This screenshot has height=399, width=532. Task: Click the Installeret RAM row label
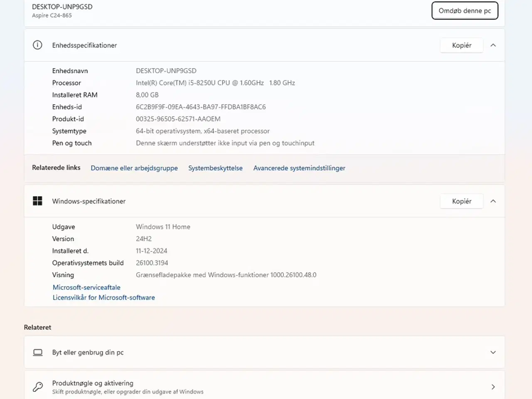[75, 95]
